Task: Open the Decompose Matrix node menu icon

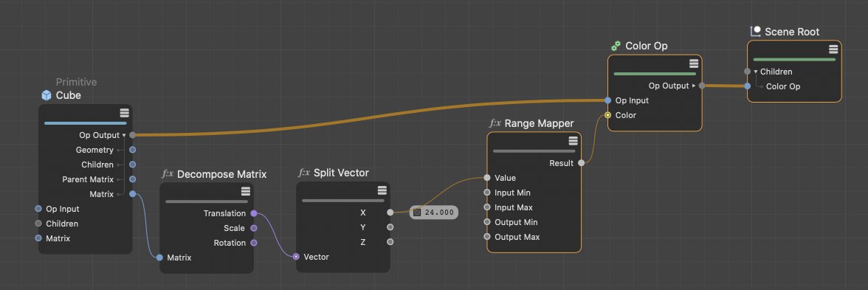Action: pyautogui.click(x=246, y=192)
